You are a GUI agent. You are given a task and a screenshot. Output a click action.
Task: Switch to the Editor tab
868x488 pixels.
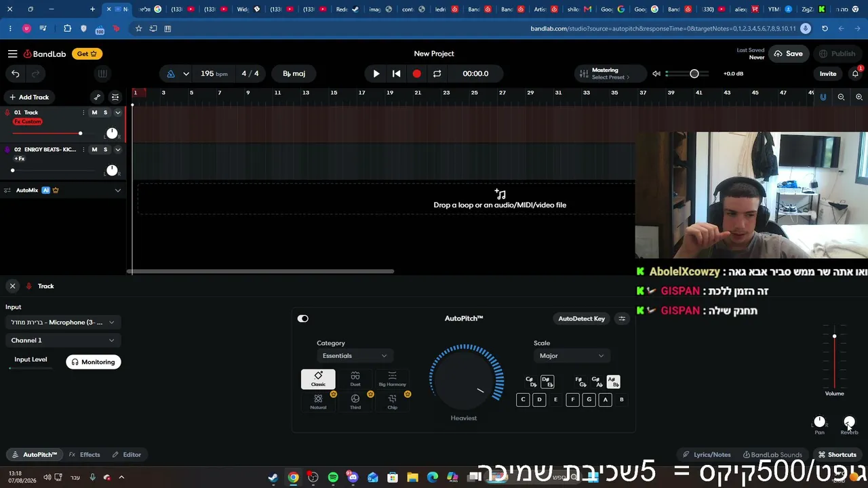[x=127, y=455]
